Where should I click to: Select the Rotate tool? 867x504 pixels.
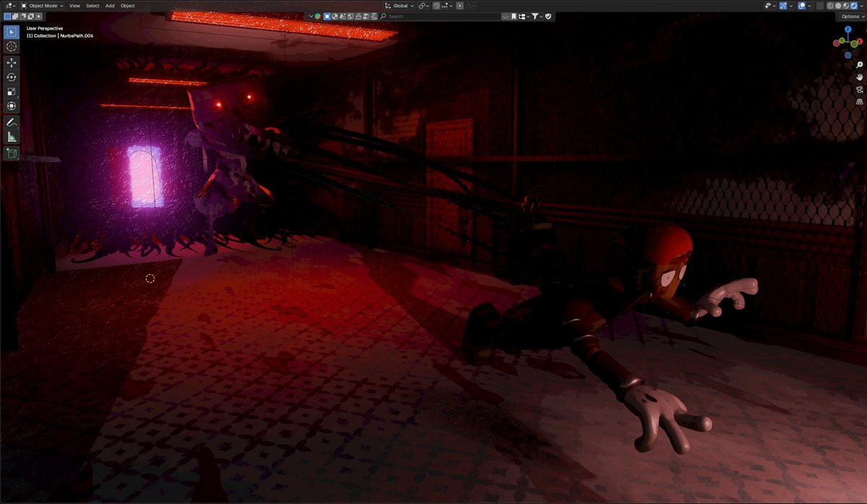click(11, 77)
